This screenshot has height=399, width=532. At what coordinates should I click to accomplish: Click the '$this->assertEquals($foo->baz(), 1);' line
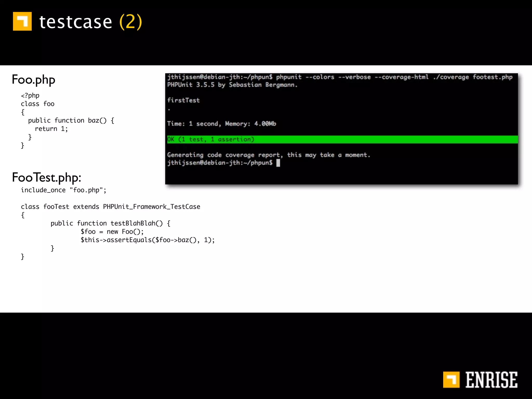(148, 240)
